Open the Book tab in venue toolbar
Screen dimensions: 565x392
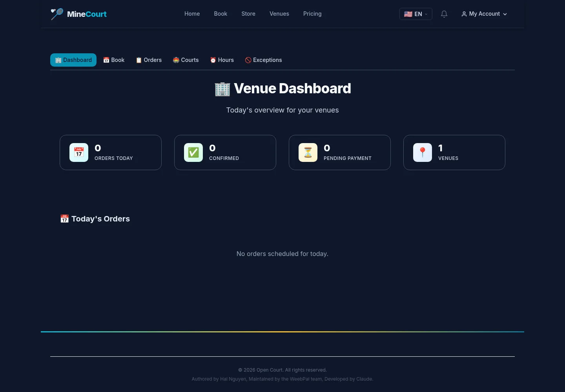pyautogui.click(x=114, y=60)
